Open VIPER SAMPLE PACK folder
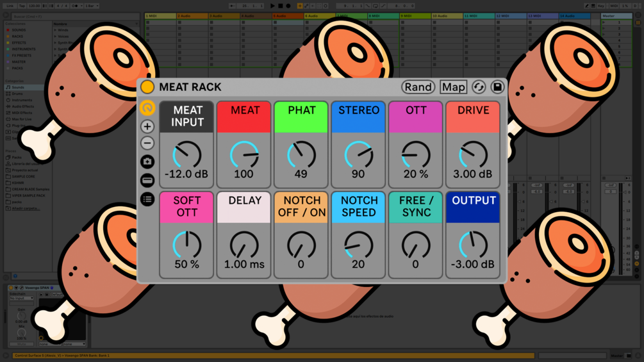 [28, 195]
